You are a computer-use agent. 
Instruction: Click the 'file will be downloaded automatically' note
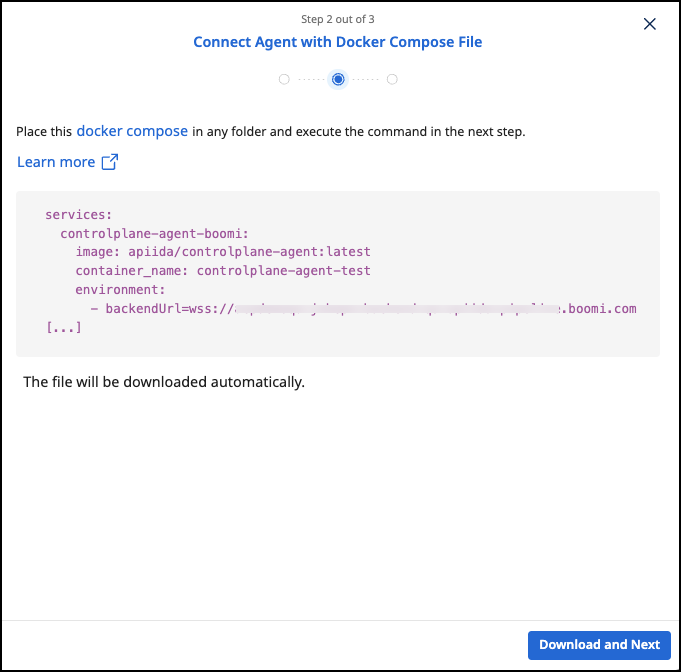[x=163, y=382]
